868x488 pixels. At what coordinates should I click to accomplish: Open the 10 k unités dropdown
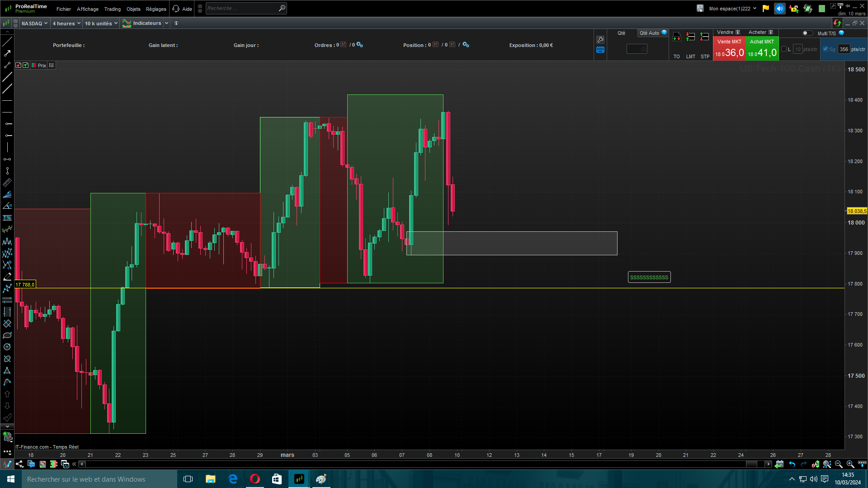pyautogui.click(x=101, y=23)
